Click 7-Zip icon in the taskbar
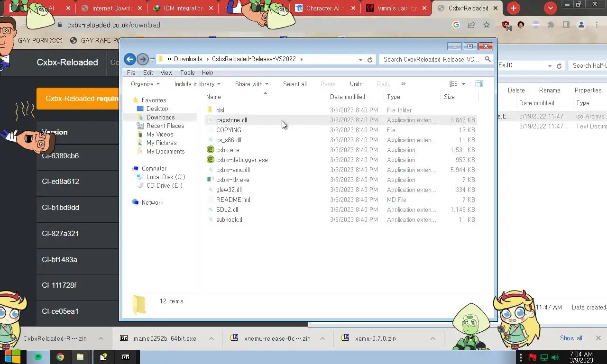This screenshot has height=364, width=607. point(126,357)
